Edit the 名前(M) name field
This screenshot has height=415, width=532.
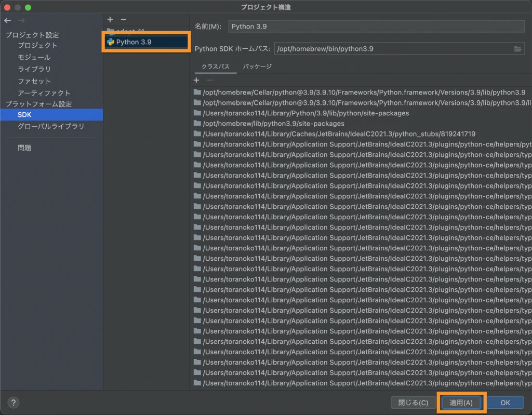click(377, 26)
